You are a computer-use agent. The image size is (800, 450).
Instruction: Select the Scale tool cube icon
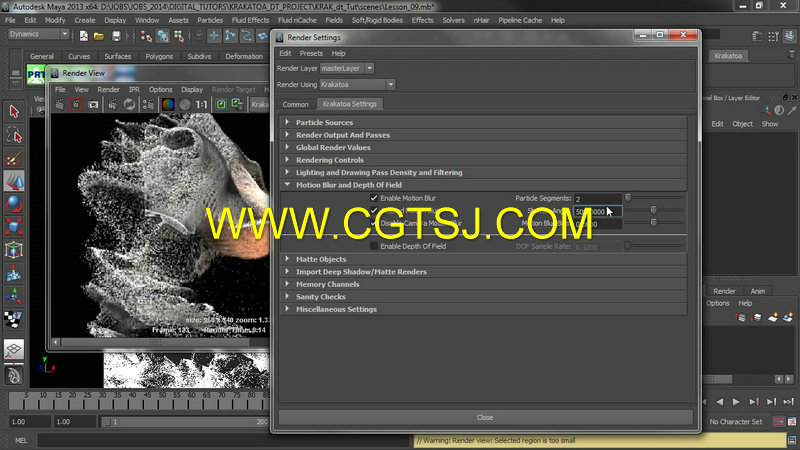pyautogui.click(x=14, y=227)
